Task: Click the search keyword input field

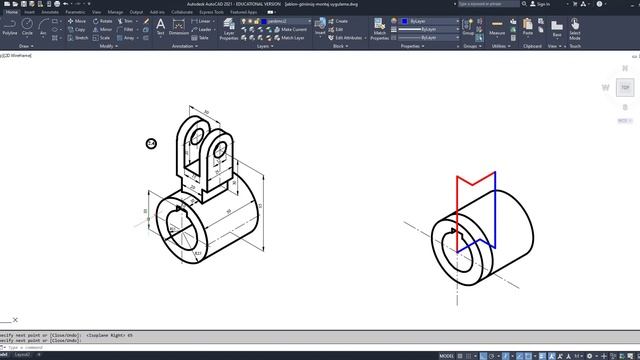Action: tap(488, 4)
